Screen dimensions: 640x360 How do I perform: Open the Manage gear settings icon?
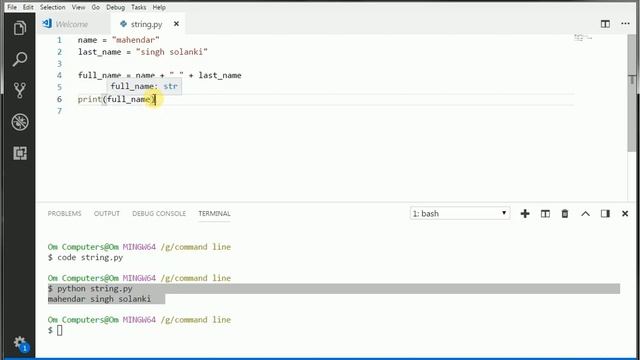coord(20,343)
